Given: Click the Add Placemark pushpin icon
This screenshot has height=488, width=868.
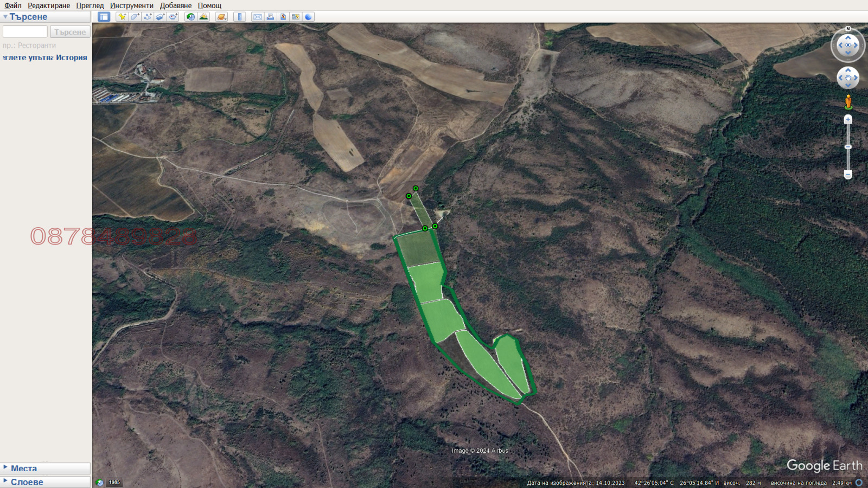Looking at the screenshot, I should click(x=122, y=17).
